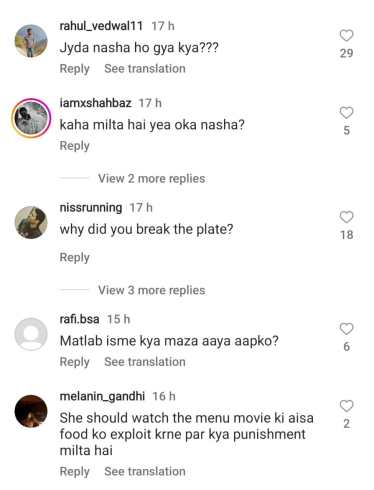See translation of melanin_gandhi's comment
374x490 pixels.
coord(145,471)
